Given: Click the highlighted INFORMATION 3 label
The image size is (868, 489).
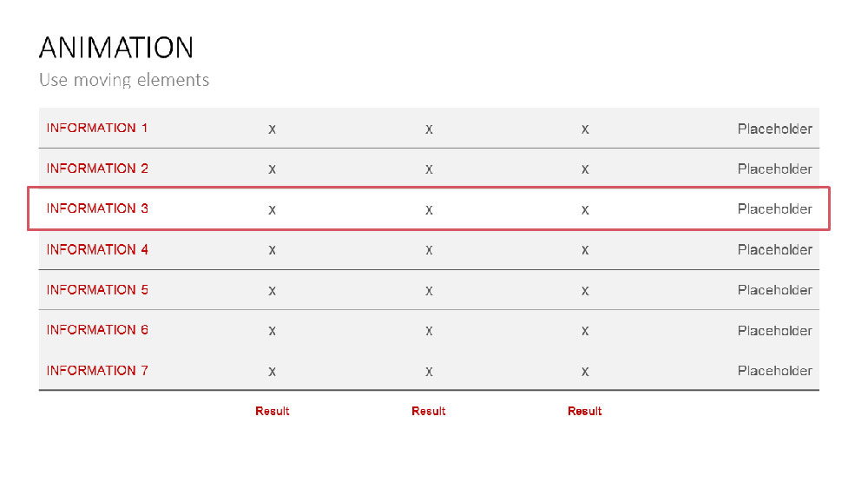Looking at the screenshot, I should 97,208.
